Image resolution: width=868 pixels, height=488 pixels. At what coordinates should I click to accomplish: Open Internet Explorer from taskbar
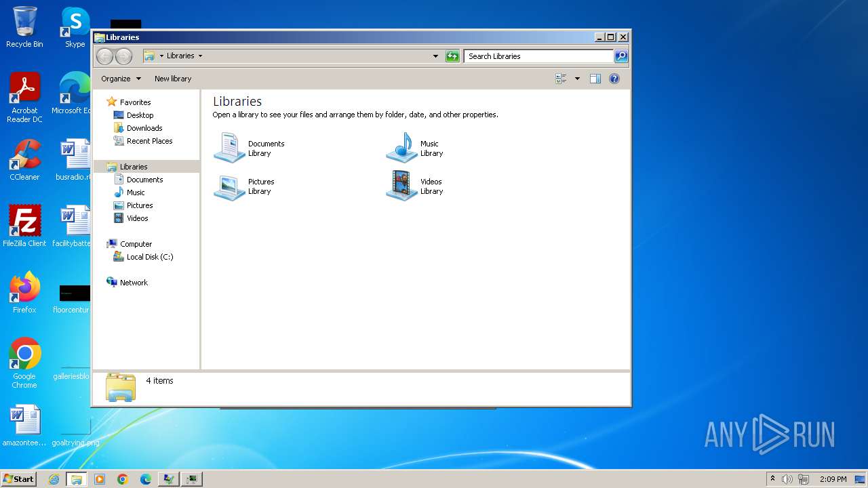click(54, 479)
